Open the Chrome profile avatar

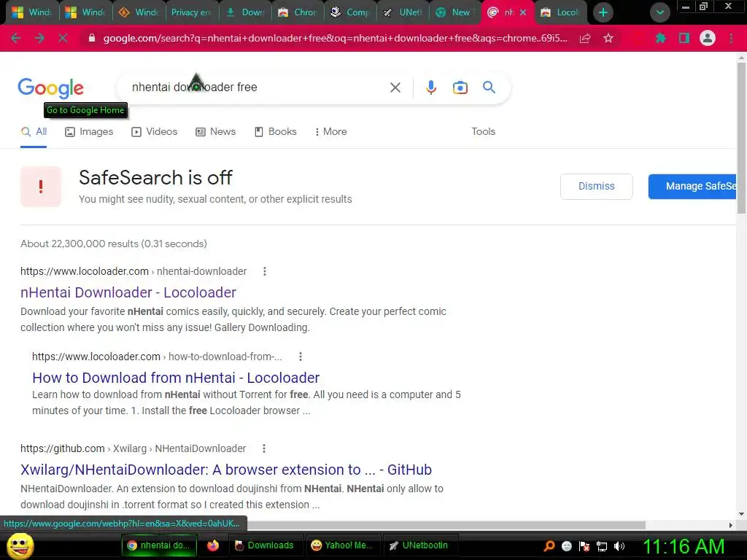(708, 38)
